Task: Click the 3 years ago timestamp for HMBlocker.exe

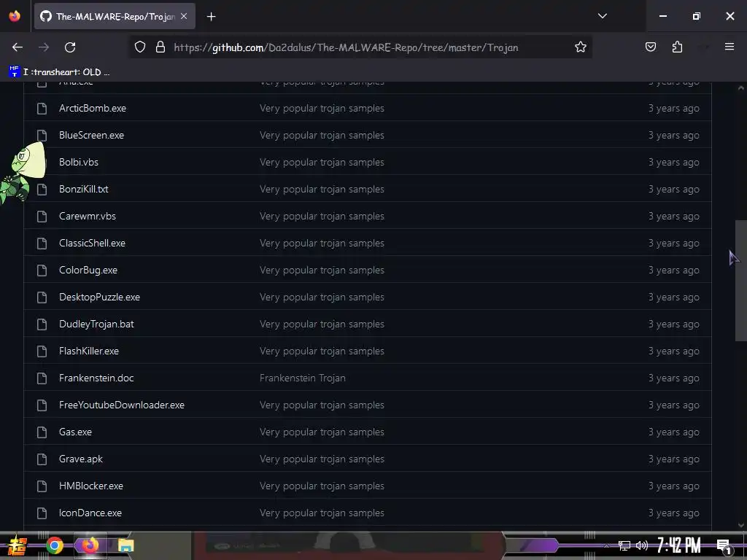Action: tap(673, 486)
